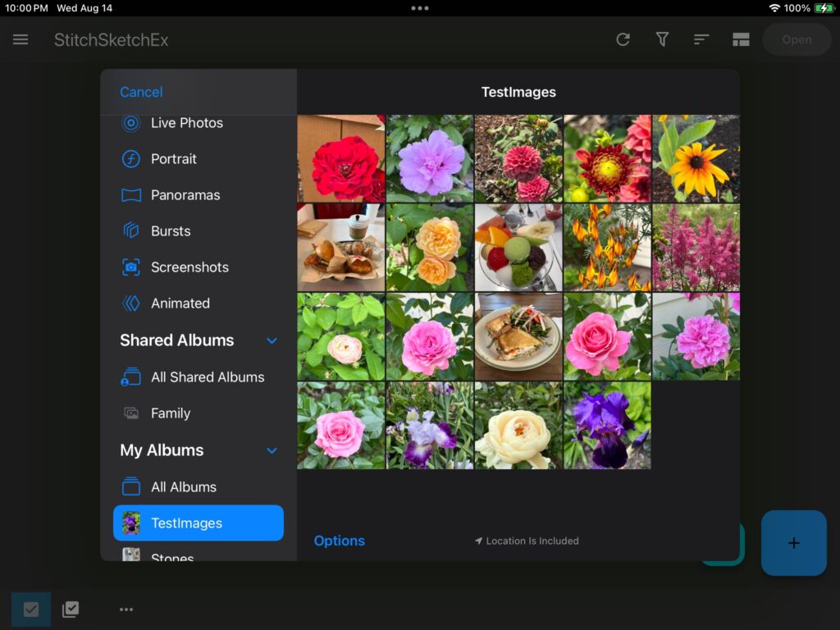
Task: Toggle the multi-select checkbox icon
Action: pos(71,609)
